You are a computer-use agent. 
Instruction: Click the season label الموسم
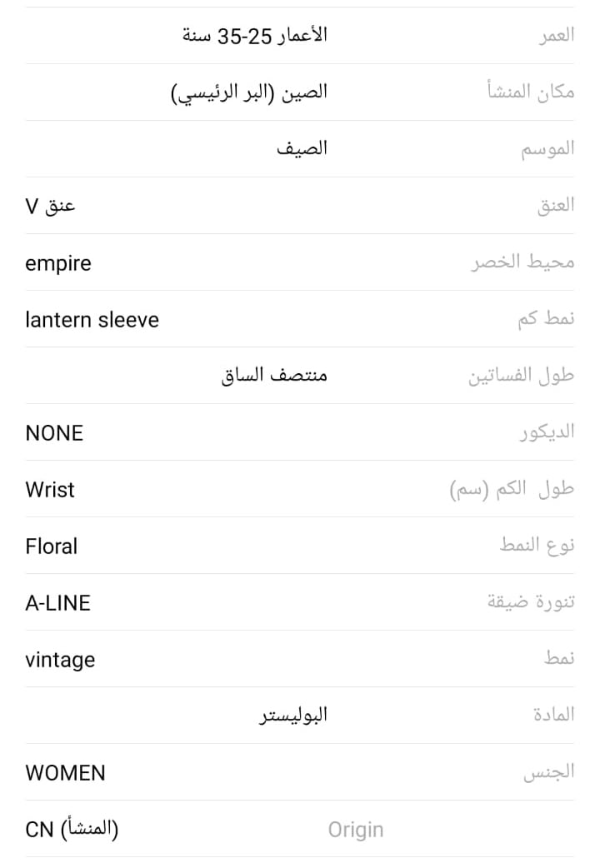coord(547,149)
